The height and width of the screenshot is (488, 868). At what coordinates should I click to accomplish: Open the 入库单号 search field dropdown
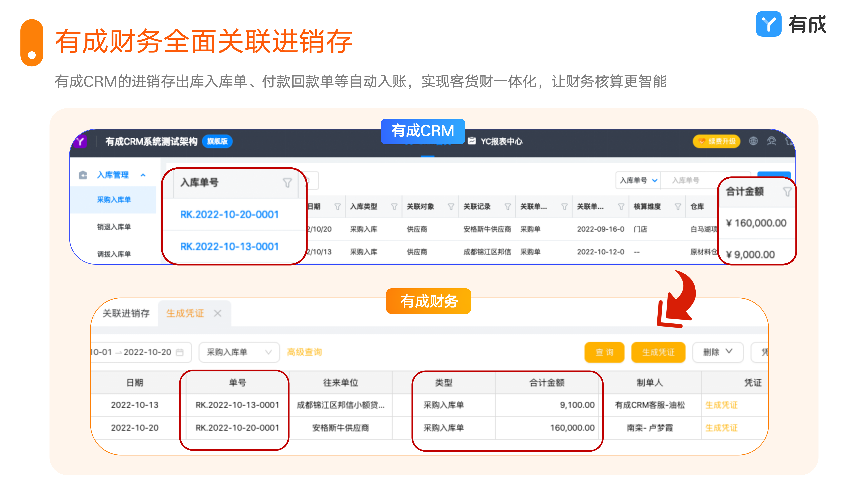[x=638, y=180]
